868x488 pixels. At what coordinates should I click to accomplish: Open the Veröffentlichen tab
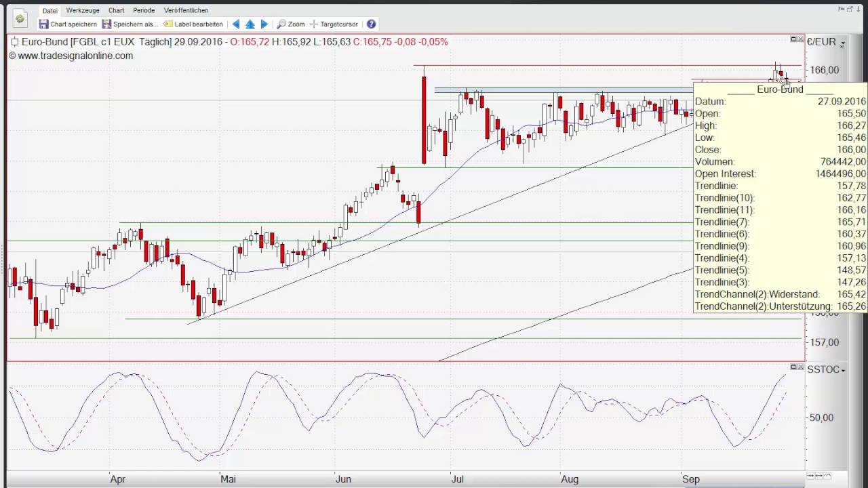(186, 11)
